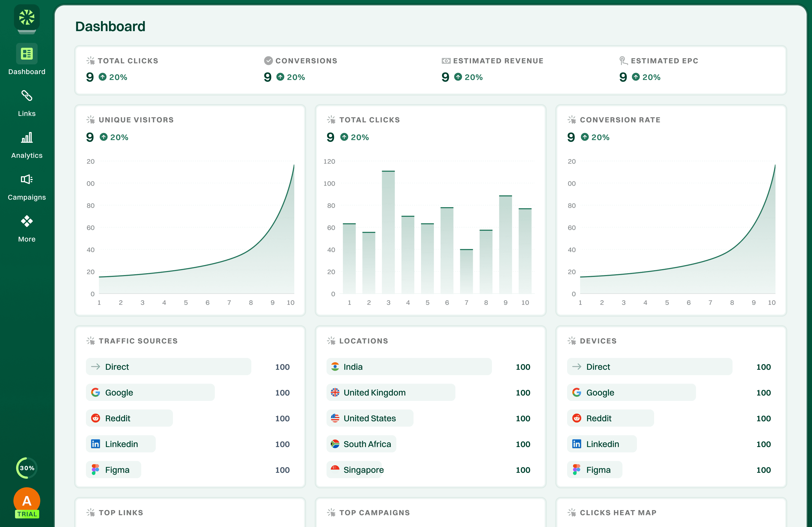The height and width of the screenshot is (527, 812).
Task: Click the Top Campaigns header icon
Action: tap(331, 512)
